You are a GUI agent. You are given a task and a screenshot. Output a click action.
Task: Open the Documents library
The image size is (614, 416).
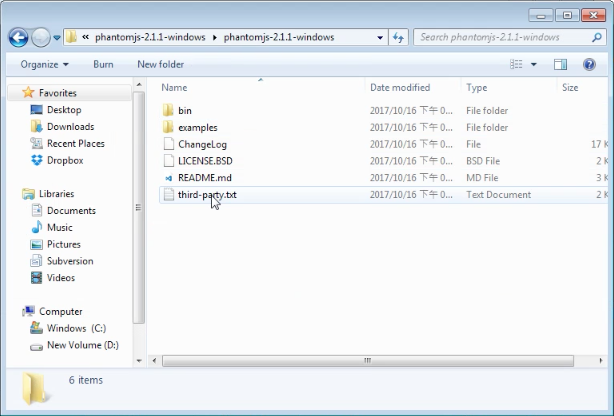71,210
